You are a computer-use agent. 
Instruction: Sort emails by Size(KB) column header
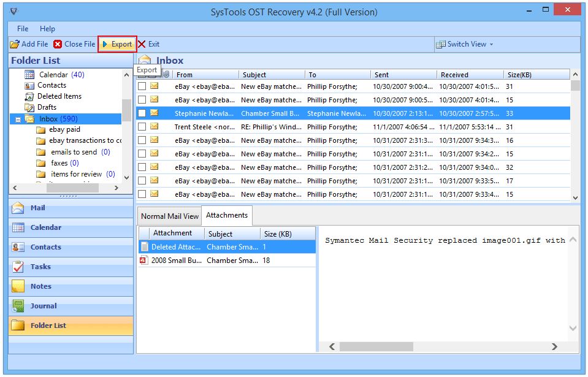tap(536, 75)
